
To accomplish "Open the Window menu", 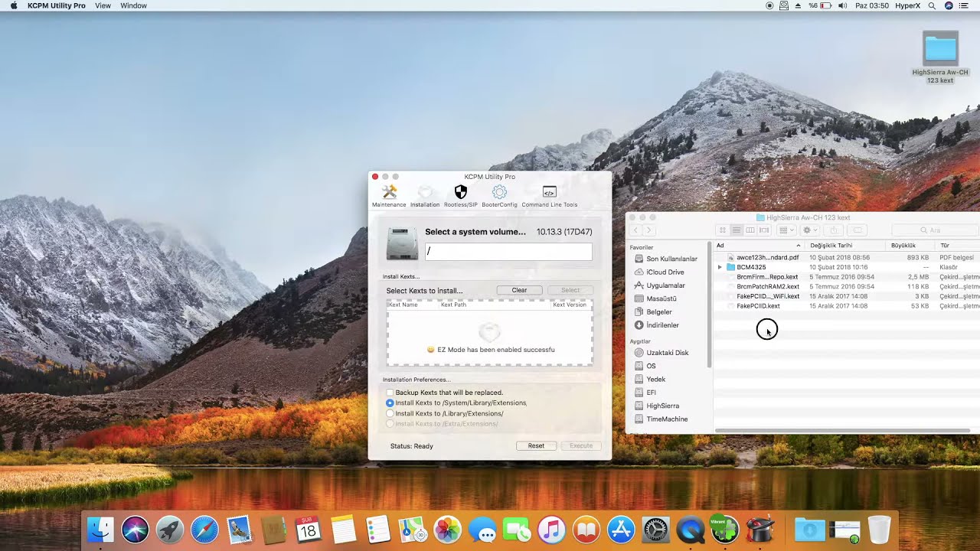I will point(134,5).
